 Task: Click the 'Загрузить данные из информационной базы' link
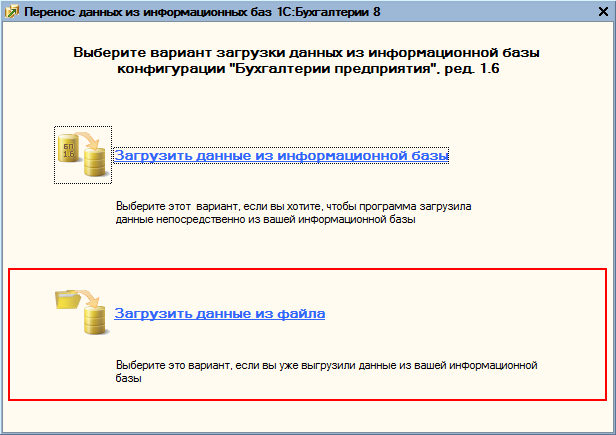(x=281, y=156)
